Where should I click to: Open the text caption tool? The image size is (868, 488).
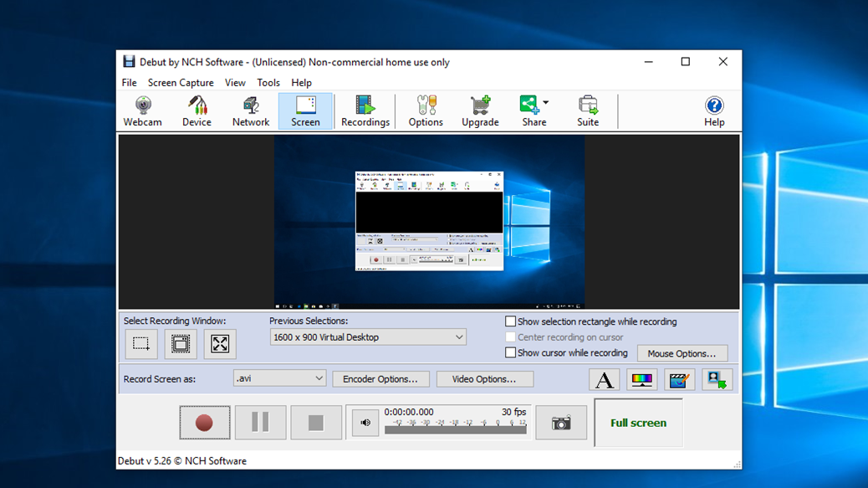tap(604, 380)
